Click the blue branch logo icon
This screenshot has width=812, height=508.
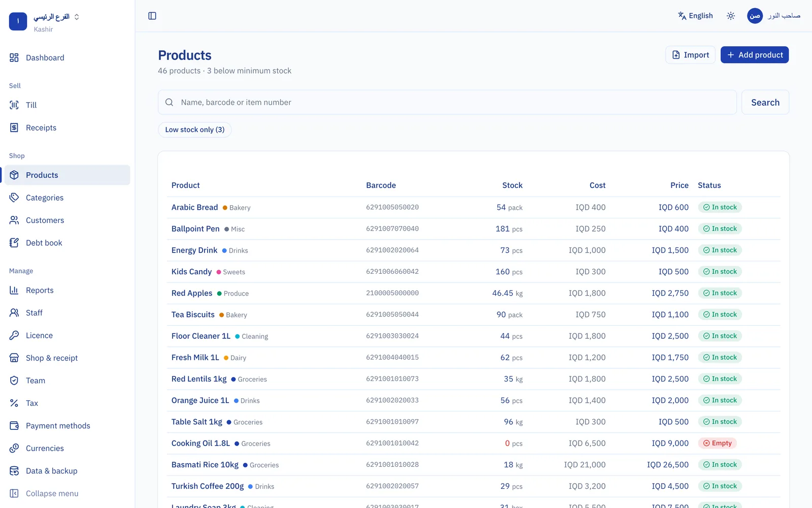click(18, 21)
